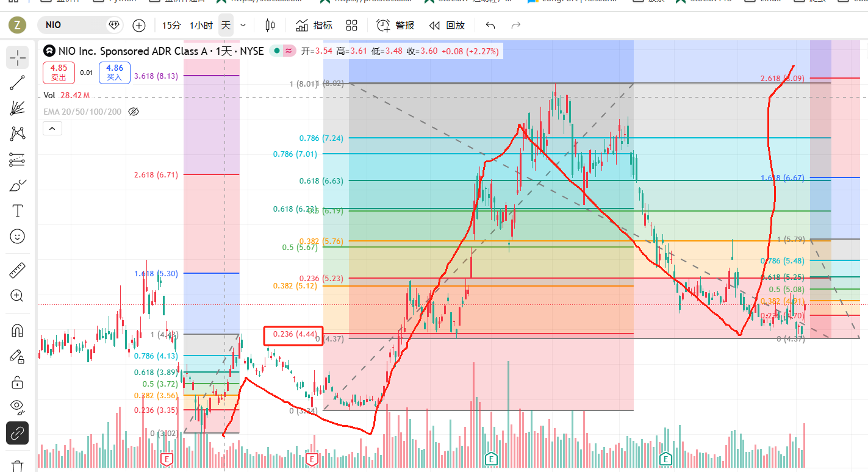Collapse the indicator legend with the arrow
The image size is (868, 472).
click(x=52, y=129)
